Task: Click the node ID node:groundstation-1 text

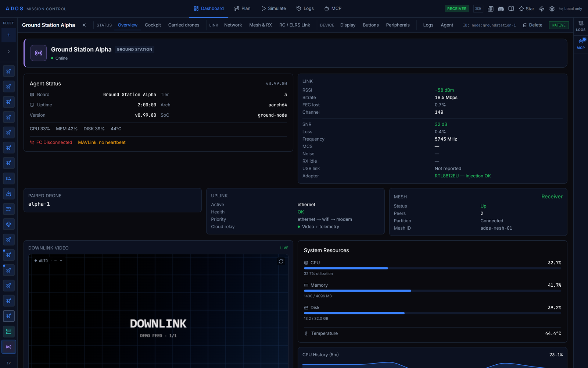Action: click(x=489, y=25)
